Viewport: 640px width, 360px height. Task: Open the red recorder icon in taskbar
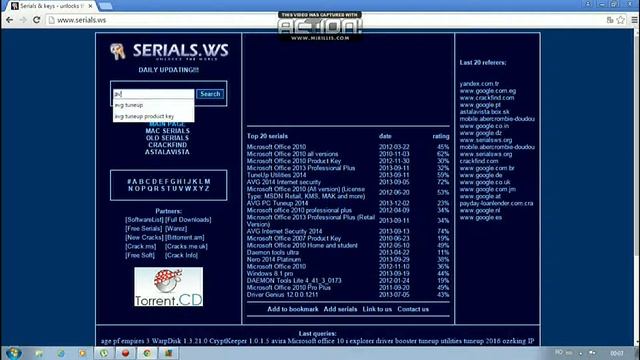click(125, 353)
